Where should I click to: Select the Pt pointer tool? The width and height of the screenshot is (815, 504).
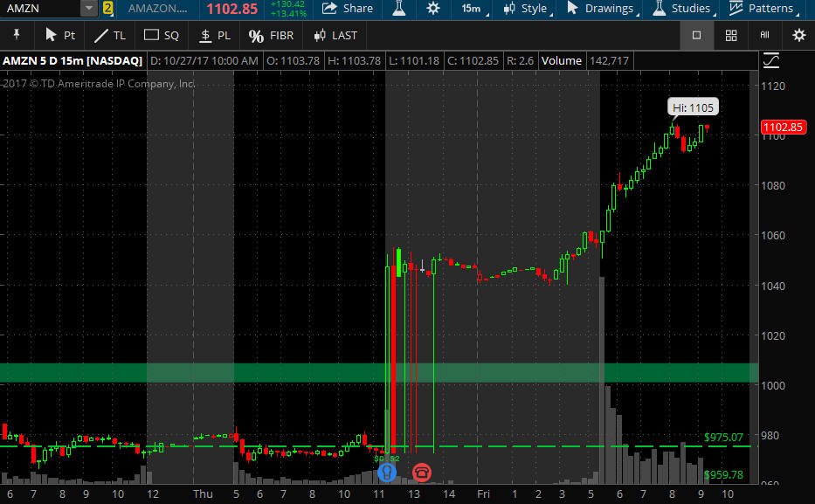click(60, 35)
